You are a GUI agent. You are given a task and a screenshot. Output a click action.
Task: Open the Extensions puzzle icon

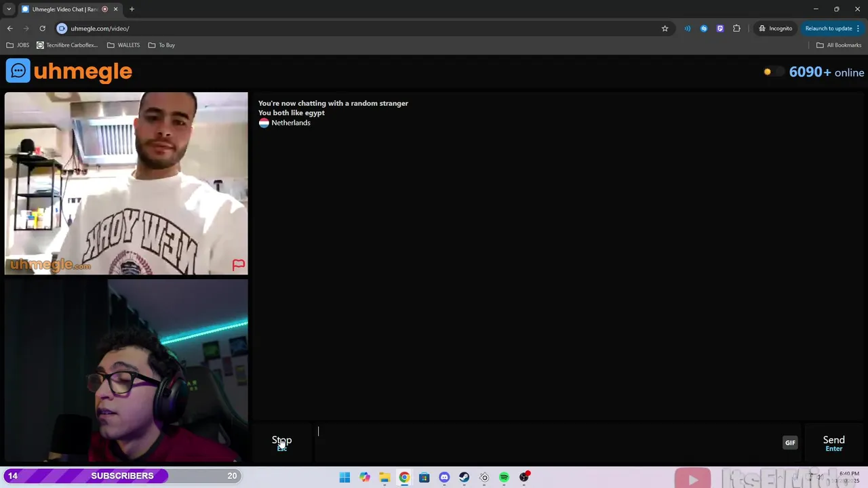click(x=736, y=28)
